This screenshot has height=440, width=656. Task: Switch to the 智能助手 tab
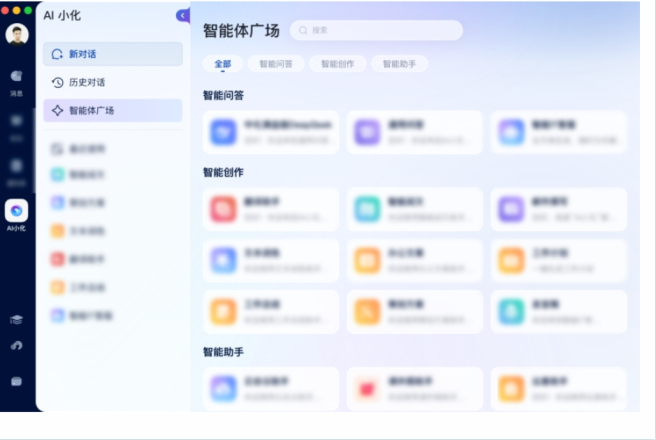399,64
